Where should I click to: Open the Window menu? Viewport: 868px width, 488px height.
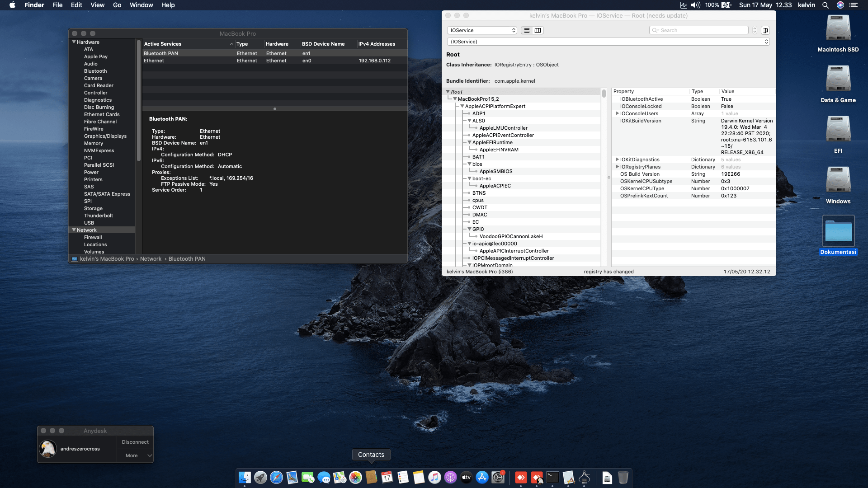point(141,5)
